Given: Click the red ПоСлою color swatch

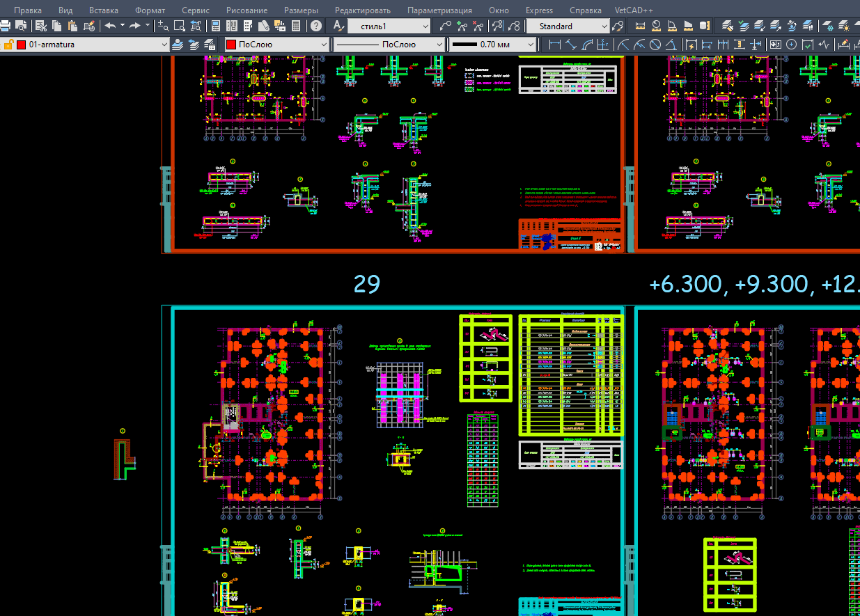Looking at the screenshot, I should coord(230,45).
